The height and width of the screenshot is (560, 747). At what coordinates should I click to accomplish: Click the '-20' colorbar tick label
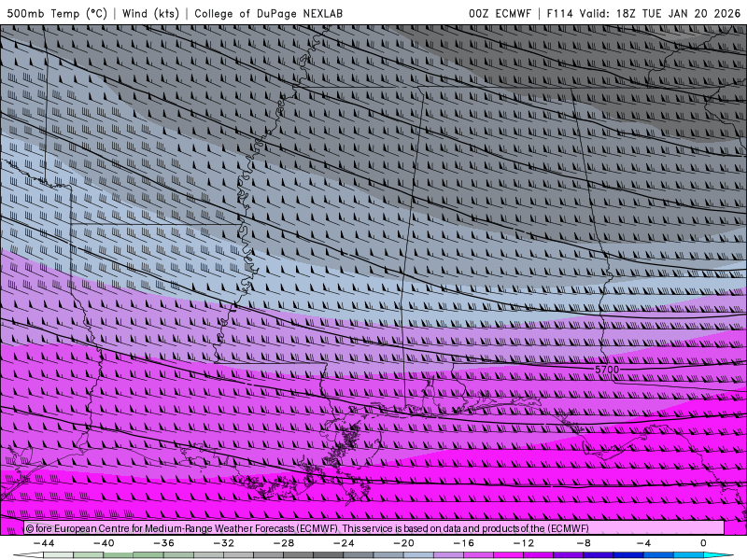click(x=404, y=543)
